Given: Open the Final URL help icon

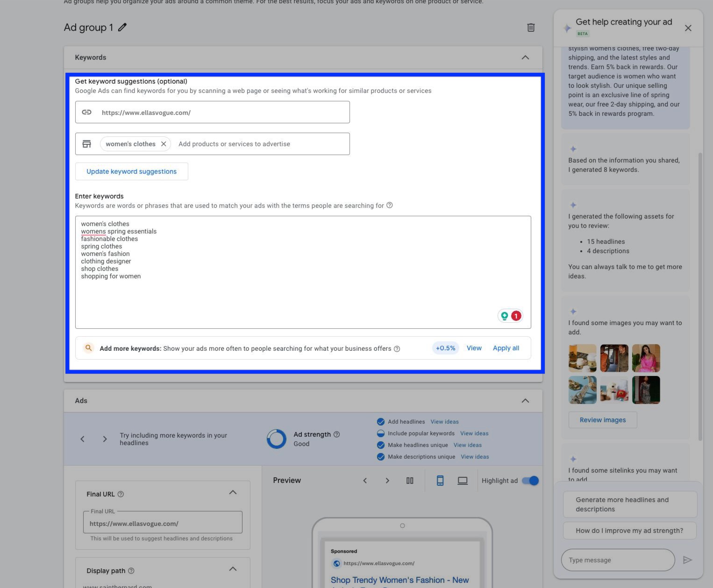Looking at the screenshot, I should coord(121,494).
